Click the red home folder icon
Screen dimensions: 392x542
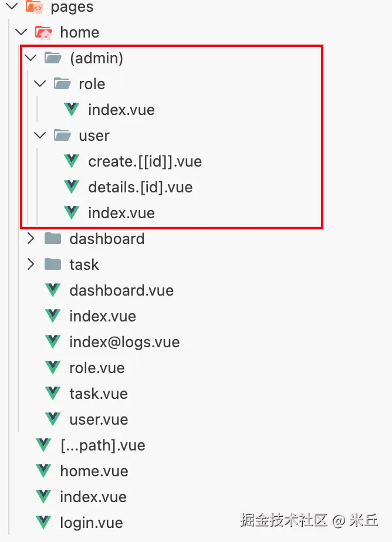coord(43,32)
